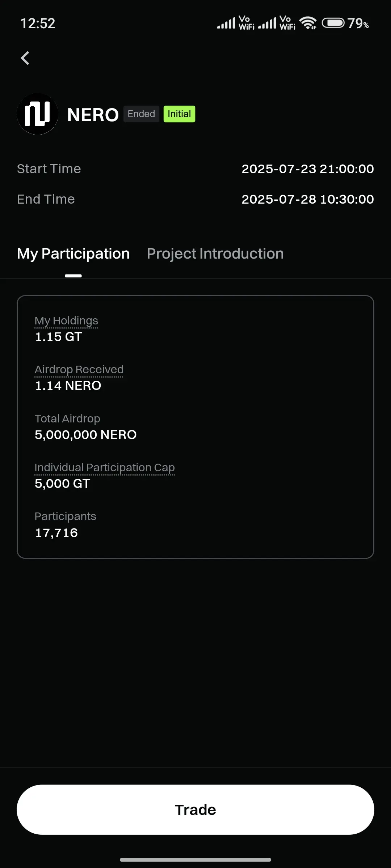This screenshot has width=391, height=868.
Task: Tap the Wi-Fi status icon
Action: point(308,23)
